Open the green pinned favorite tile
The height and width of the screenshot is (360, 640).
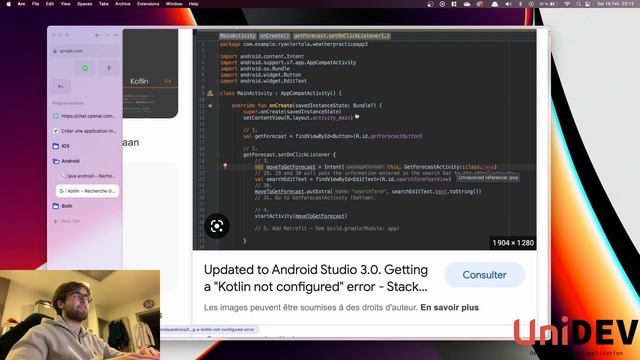pyautogui.click(x=85, y=68)
